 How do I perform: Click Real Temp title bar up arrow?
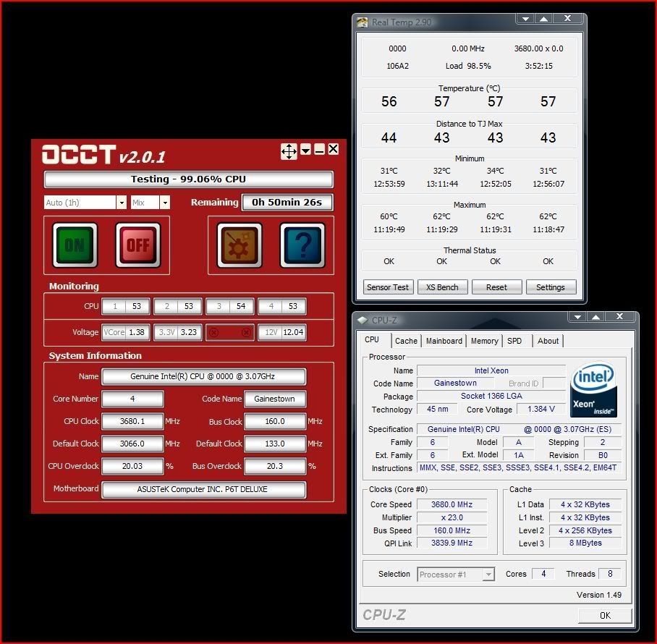click(x=544, y=19)
